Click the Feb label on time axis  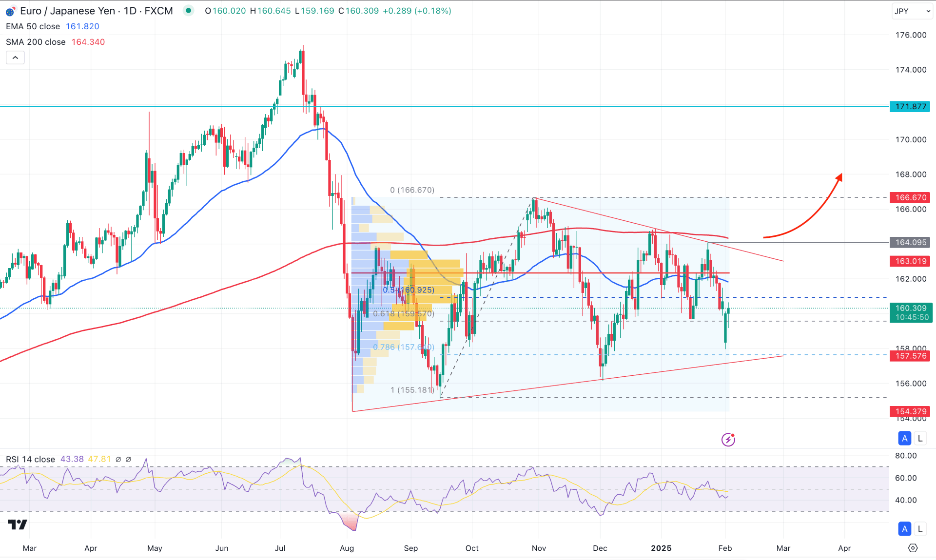pyautogui.click(x=725, y=548)
